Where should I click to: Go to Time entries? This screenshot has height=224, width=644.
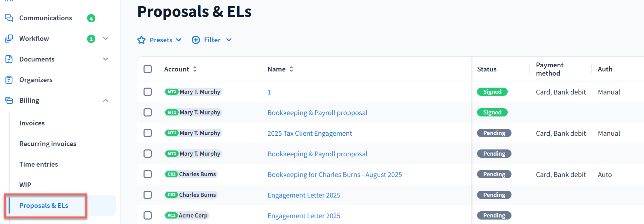coord(39,164)
